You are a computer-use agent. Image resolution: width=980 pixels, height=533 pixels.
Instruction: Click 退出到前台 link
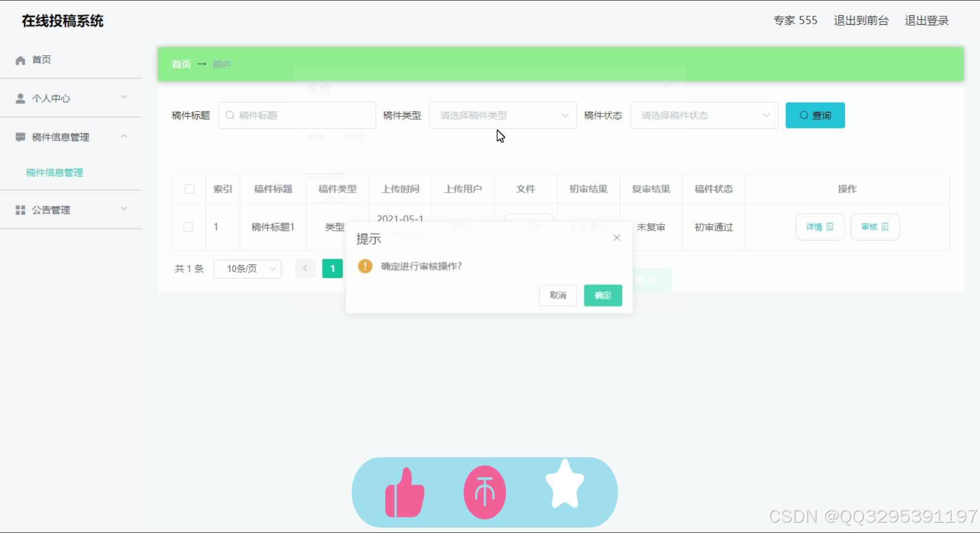(861, 21)
